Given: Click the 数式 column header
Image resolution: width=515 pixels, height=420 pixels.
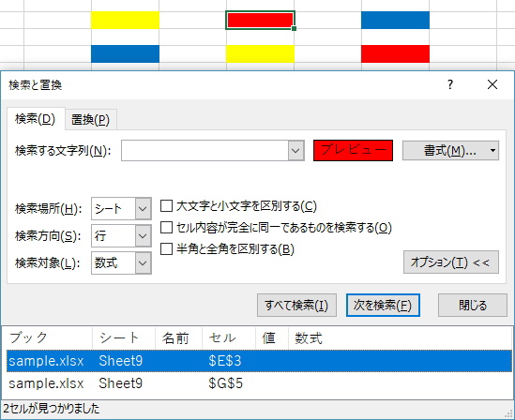Looking at the screenshot, I should pyautogui.click(x=400, y=337).
